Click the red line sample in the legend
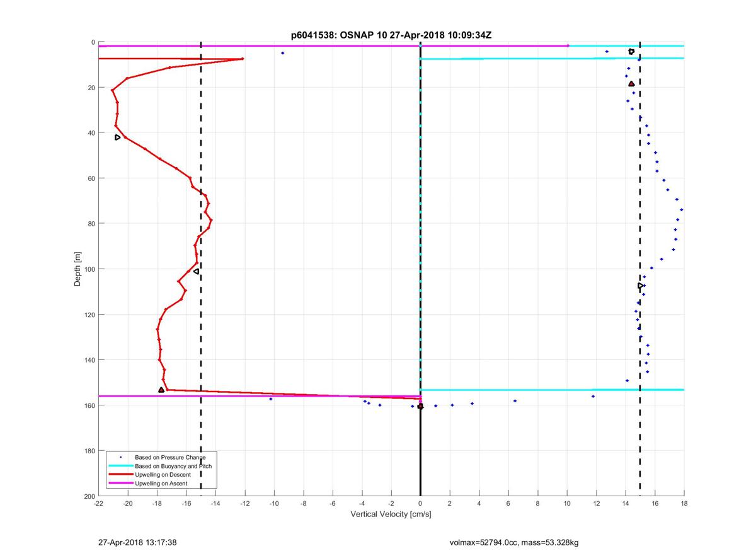This screenshot has height=558, width=756. click(x=120, y=474)
